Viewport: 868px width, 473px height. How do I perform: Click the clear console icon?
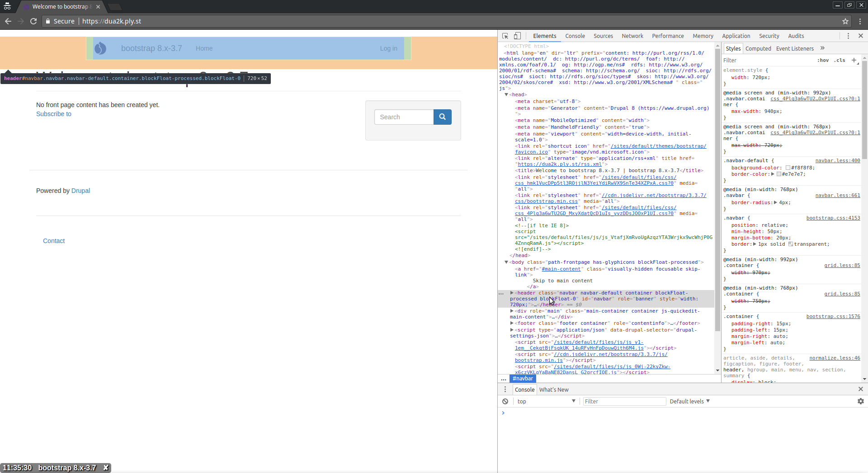tap(505, 401)
